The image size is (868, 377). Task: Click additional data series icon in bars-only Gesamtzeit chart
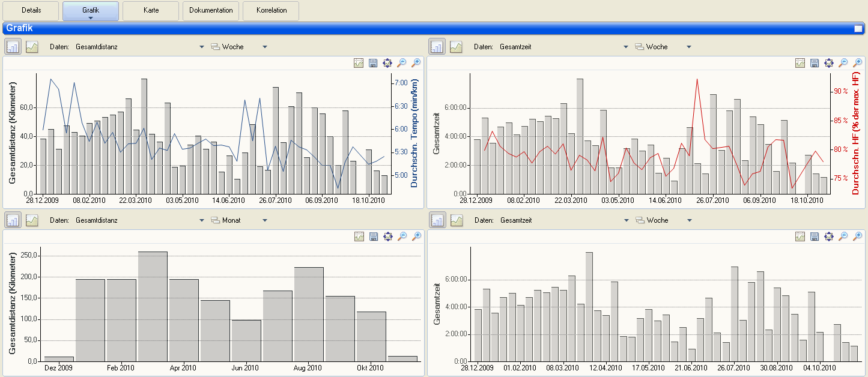point(800,237)
